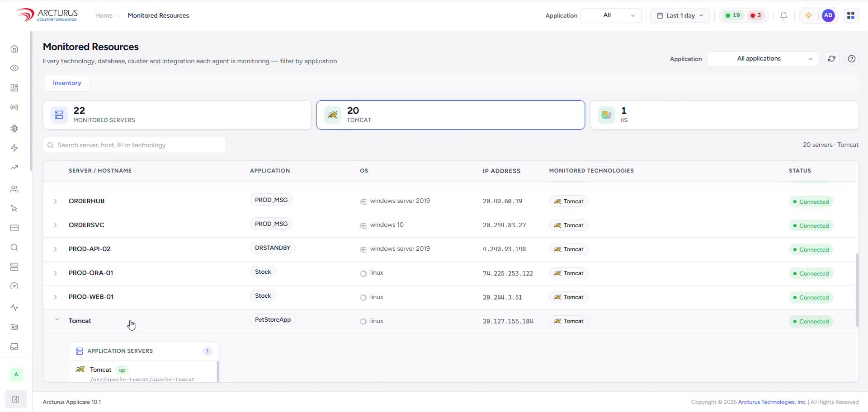Open the help question mark icon
The image size is (868, 412).
852,59
